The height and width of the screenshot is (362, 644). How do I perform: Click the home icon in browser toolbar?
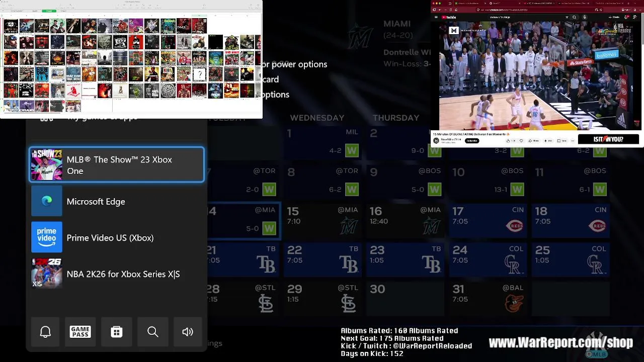pyautogui.click(x=456, y=10)
